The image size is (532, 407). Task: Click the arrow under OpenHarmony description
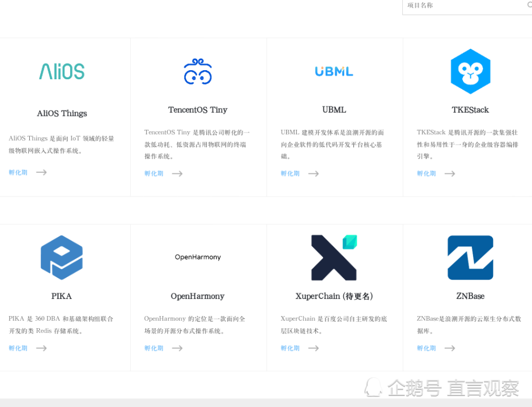177,348
